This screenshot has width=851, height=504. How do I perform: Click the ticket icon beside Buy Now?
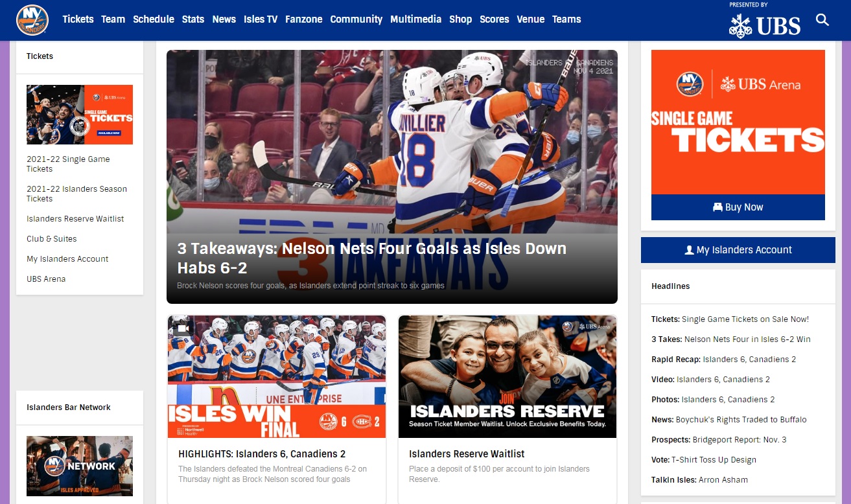click(x=717, y=207)
